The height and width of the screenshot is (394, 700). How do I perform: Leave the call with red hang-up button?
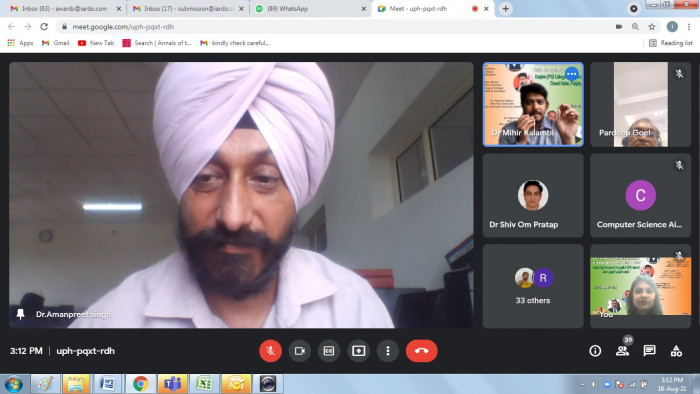[421, 351]
